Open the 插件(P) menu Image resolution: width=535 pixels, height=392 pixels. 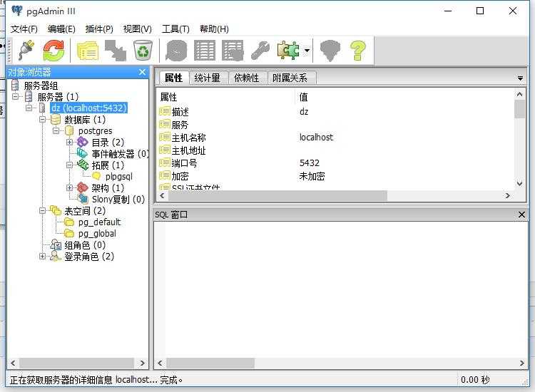click(x=99, y=29)
